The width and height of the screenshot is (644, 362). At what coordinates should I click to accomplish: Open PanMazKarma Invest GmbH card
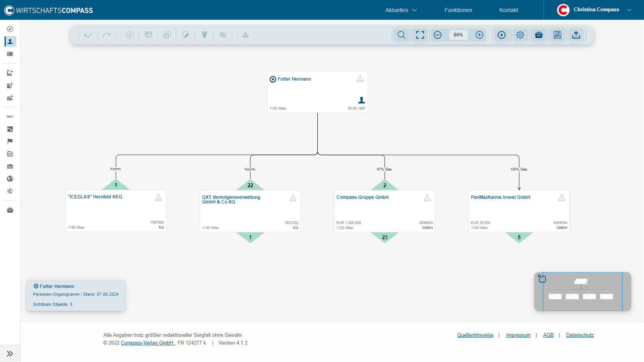point(500,197)
